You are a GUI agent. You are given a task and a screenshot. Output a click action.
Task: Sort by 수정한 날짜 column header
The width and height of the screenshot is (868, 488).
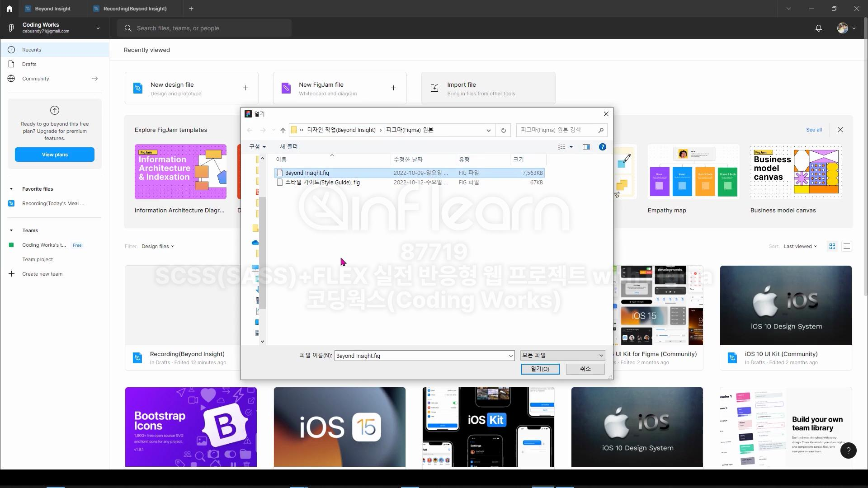(424, 160)
